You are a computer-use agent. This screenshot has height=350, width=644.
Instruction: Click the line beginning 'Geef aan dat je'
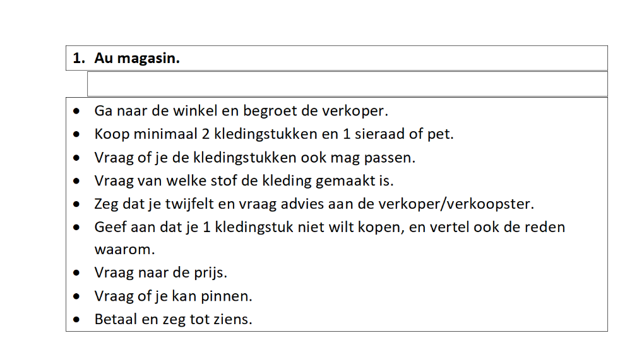click(x=329, y=227)
